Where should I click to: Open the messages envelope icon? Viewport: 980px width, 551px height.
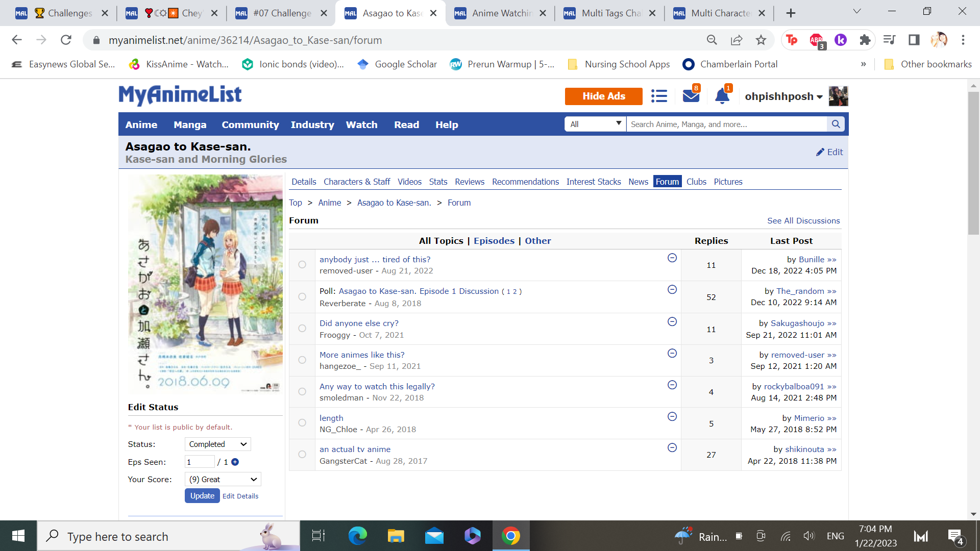pyautogui.click(x=691, y=96)
